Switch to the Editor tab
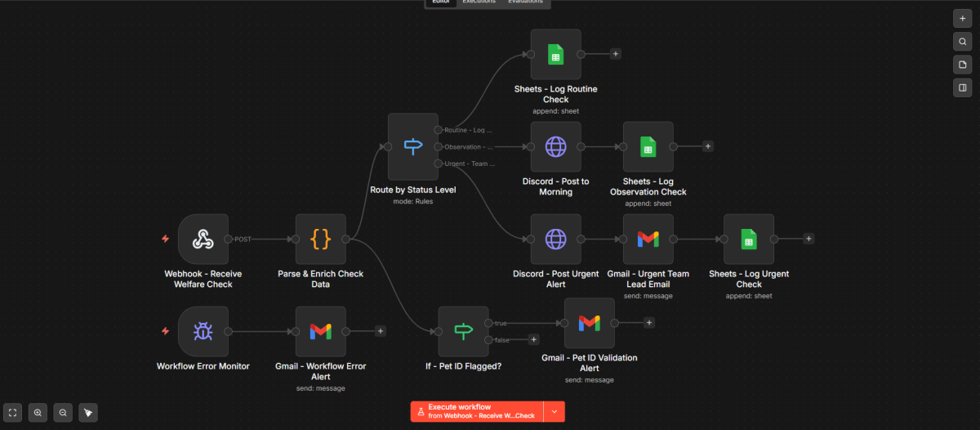 441,2
